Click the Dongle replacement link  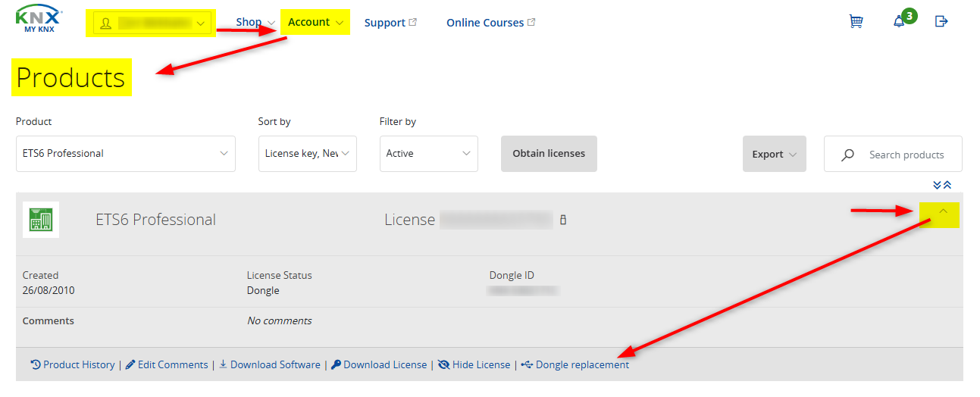575,364
